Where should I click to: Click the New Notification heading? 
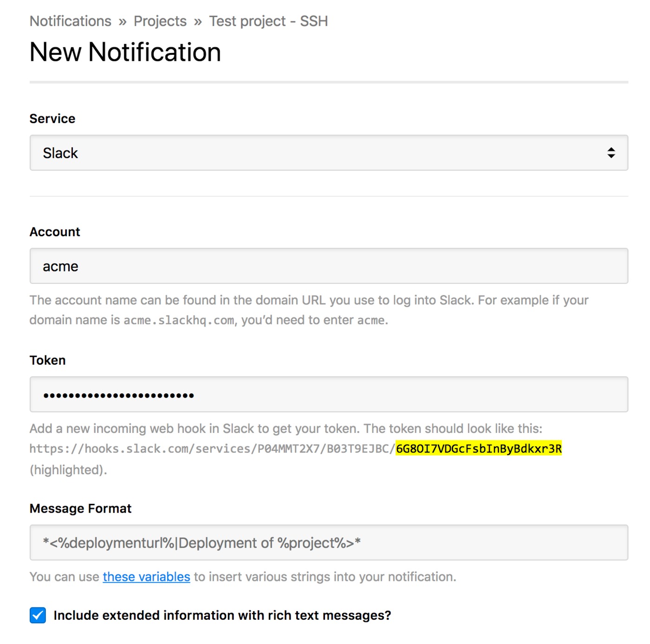coord(125,52)
